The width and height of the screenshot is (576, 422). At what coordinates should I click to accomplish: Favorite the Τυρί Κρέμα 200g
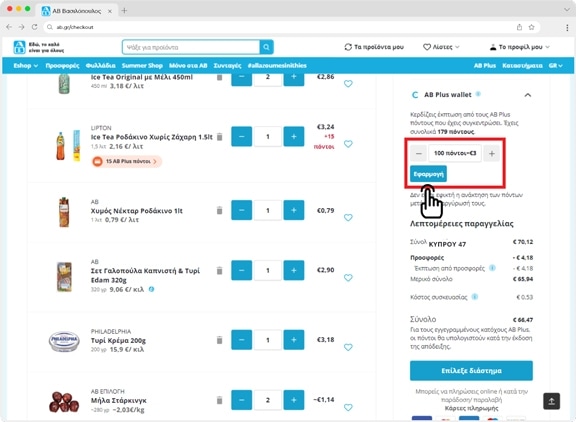[348, 347]
